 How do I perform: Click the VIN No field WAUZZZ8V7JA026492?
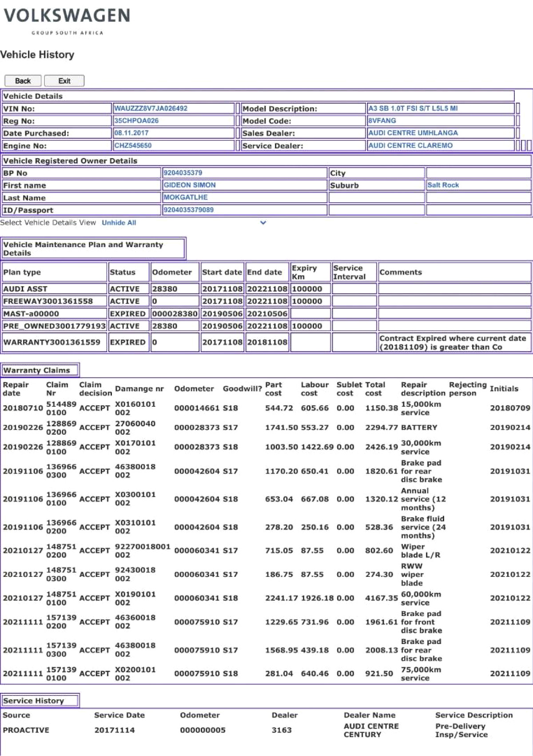pos(173,108)
